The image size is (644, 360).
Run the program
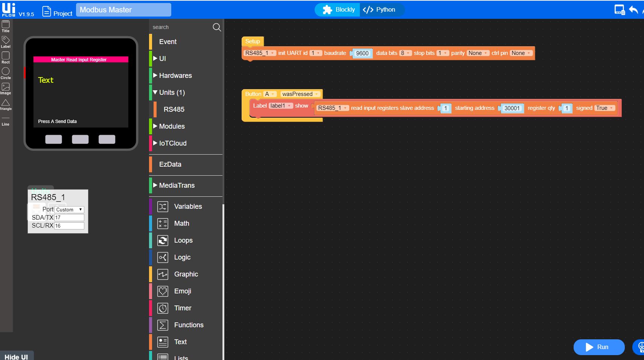[598, 347]
